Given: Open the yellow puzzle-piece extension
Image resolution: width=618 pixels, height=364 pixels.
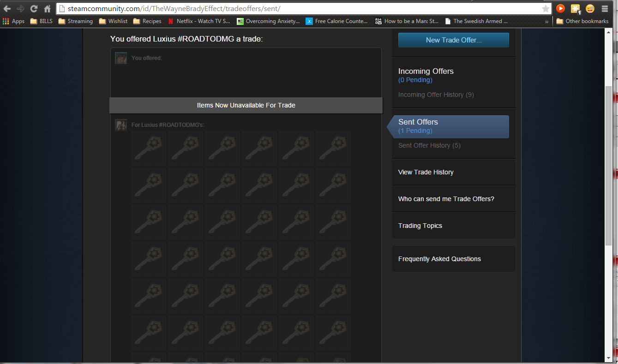Looking at the screenshot, I should coord(576,8).
